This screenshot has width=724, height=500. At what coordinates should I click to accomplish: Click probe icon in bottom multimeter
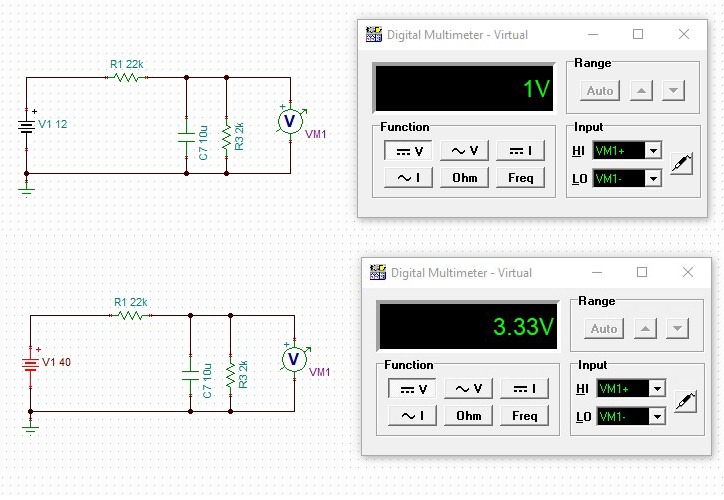pos(686,402)
